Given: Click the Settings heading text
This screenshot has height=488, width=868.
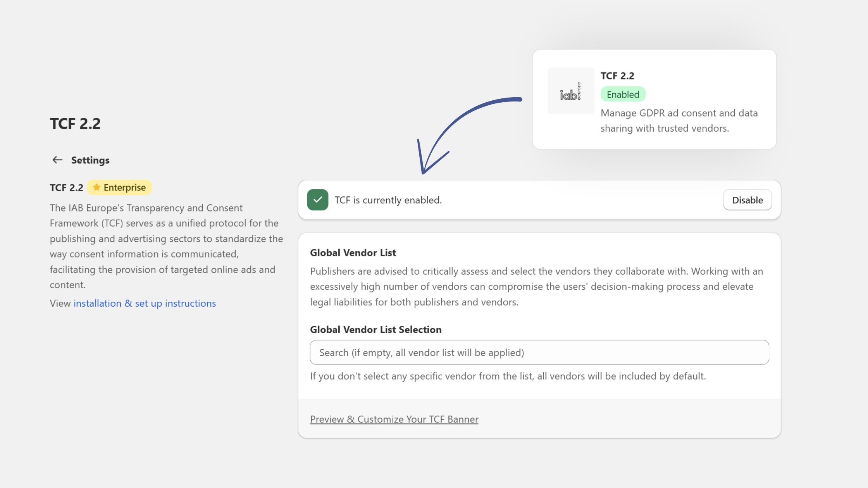Looking at the screenshot, I should pyautogui.click(x=90, y=160).
